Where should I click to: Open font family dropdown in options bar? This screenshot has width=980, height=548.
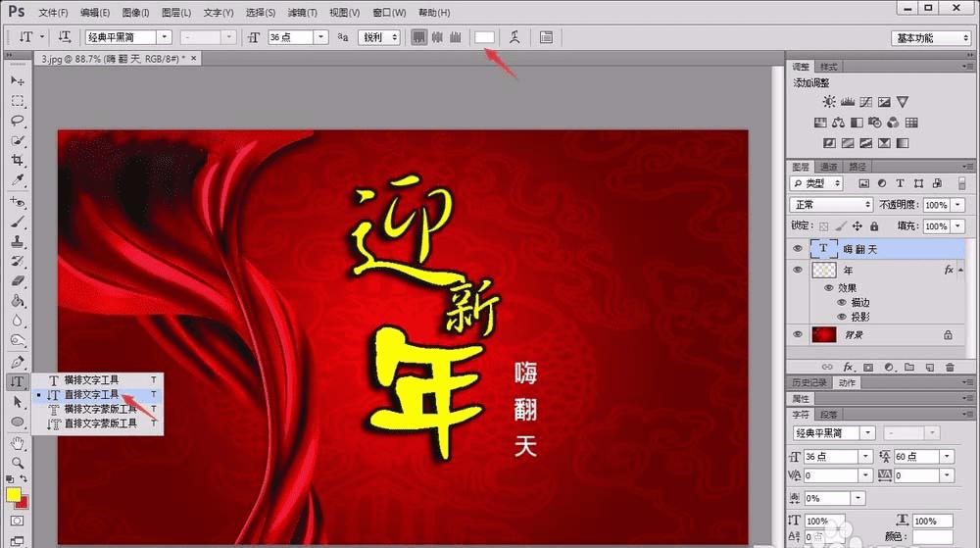pos(165,37)
